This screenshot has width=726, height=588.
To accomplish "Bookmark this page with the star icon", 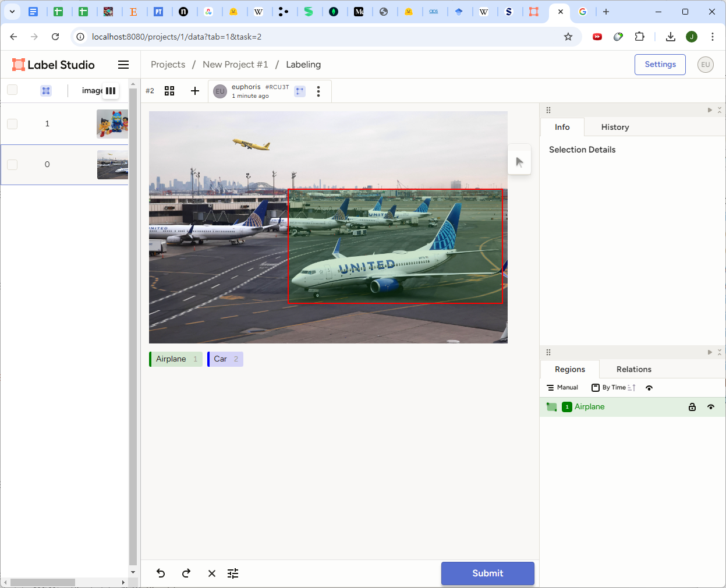I will coord(568,37).
